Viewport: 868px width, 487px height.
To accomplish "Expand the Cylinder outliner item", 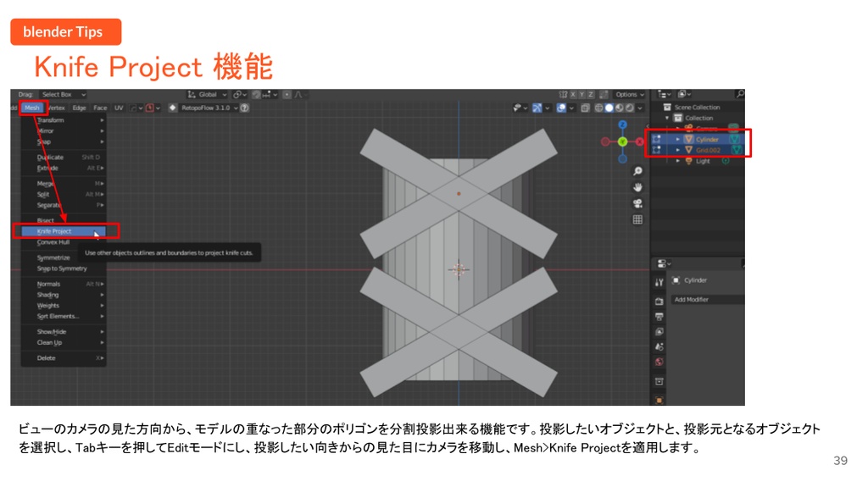I will [677, 140].
